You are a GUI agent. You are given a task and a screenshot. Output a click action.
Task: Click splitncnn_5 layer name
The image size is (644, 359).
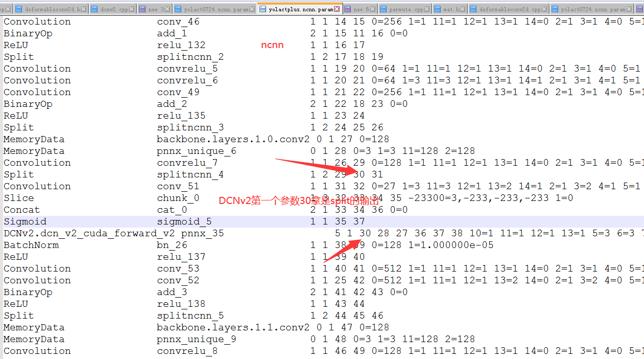coord(190,316)
